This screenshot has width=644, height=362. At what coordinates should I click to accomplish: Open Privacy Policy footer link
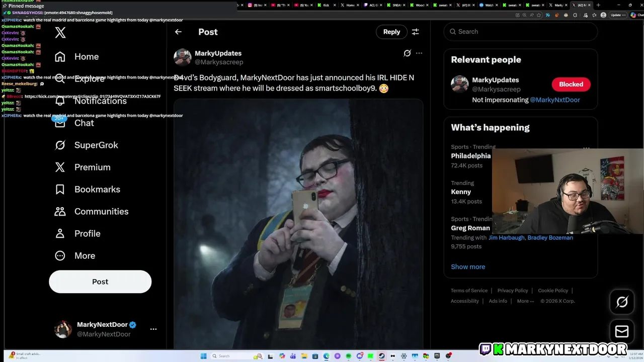click(513, 291)
